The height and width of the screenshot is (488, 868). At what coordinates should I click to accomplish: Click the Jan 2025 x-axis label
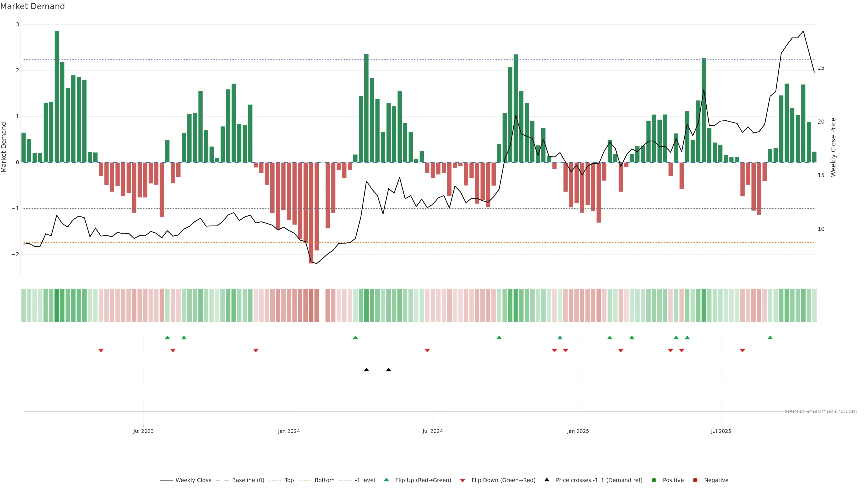(x=578, y=431)
